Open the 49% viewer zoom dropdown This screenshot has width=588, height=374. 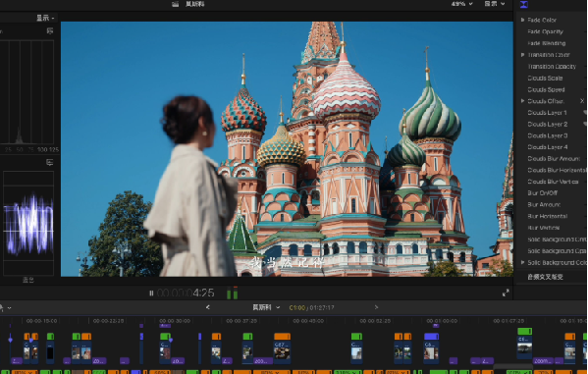point(462,4)
